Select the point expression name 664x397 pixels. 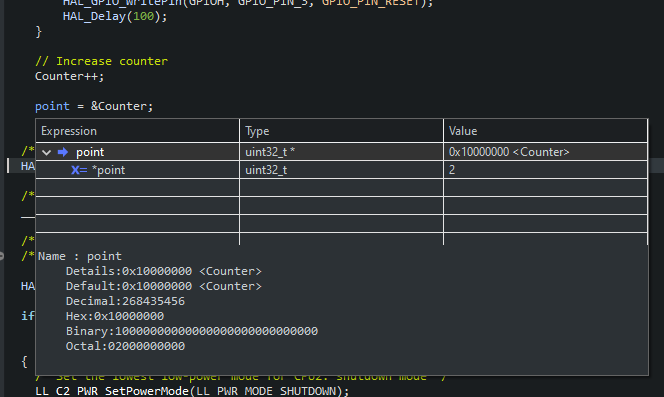tap(90, 152)
